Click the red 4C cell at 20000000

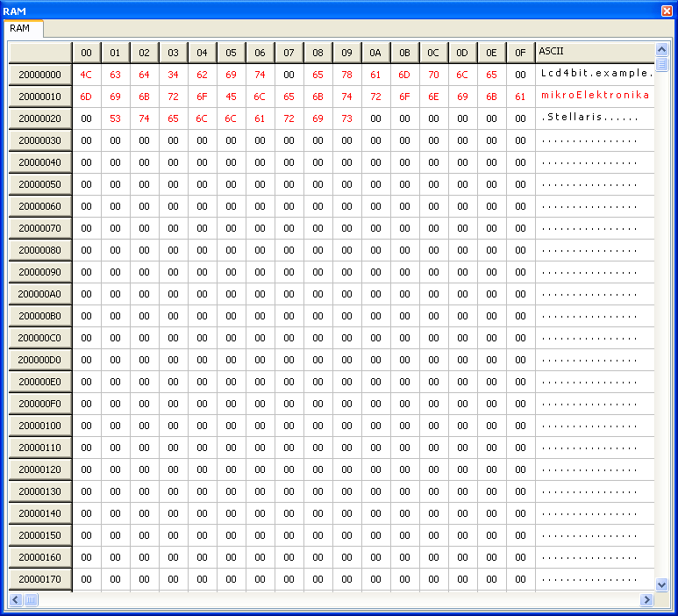(87, 75)
